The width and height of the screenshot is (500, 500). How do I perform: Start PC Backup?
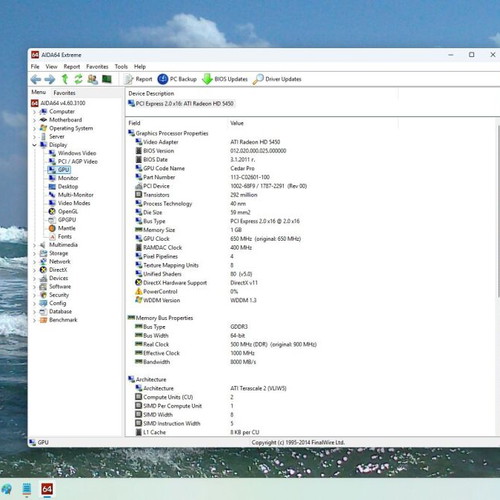click(177, 79)
